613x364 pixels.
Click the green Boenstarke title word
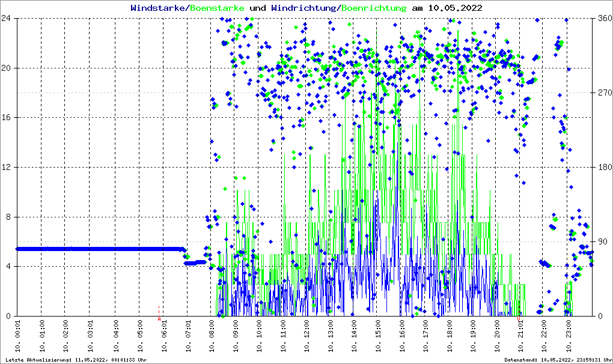217,8
